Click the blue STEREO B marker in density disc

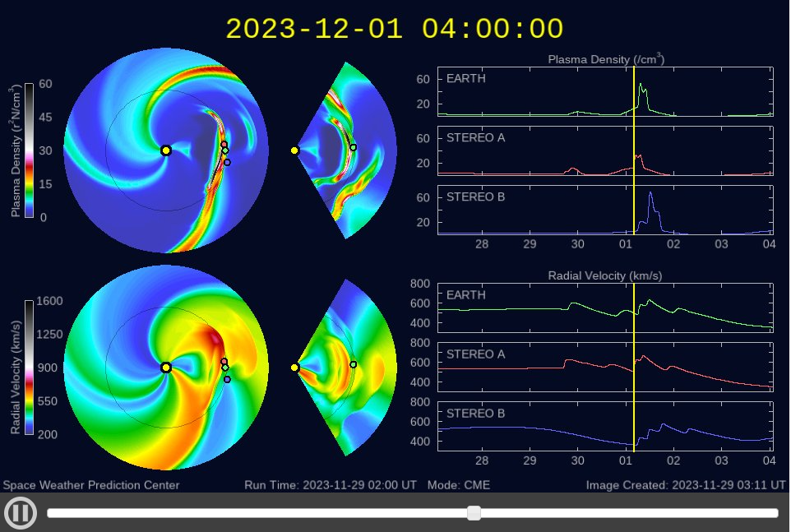[x=227, y=162]
